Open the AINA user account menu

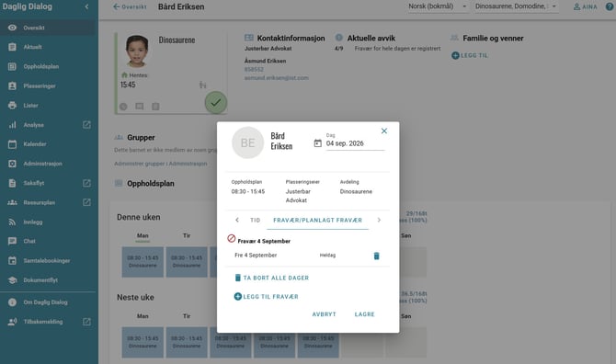(x=586, y=6)
